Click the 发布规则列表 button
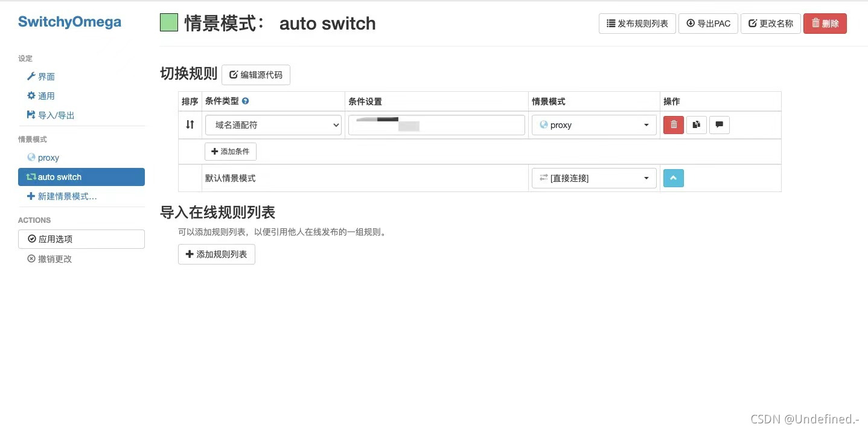The height and width of the screenshot is (430, 868). click(x=637, y=24)
